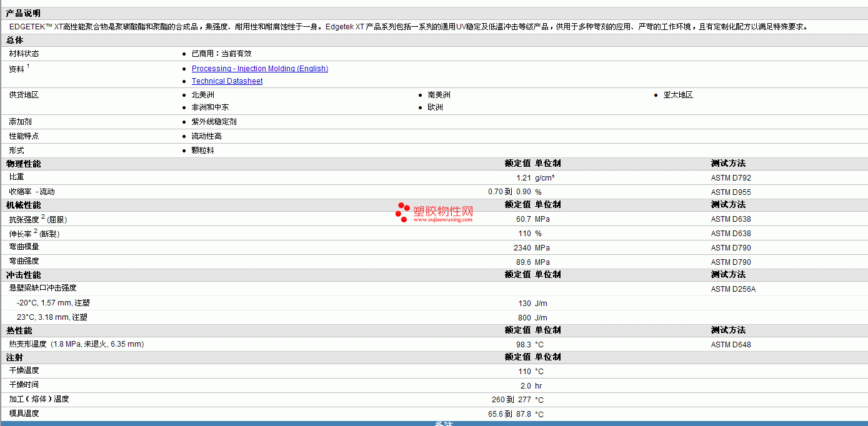Click the ASTM D648 test method
Viewport: 868px width, 426px height.
pyautogui.click(x=731, y=345)
